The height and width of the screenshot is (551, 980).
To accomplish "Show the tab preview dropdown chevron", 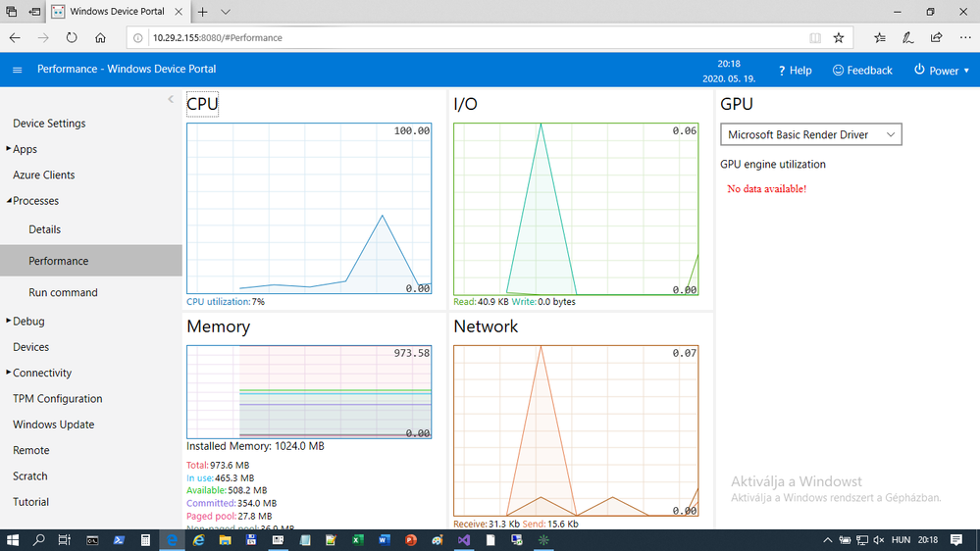I will [x=226, y=11].
